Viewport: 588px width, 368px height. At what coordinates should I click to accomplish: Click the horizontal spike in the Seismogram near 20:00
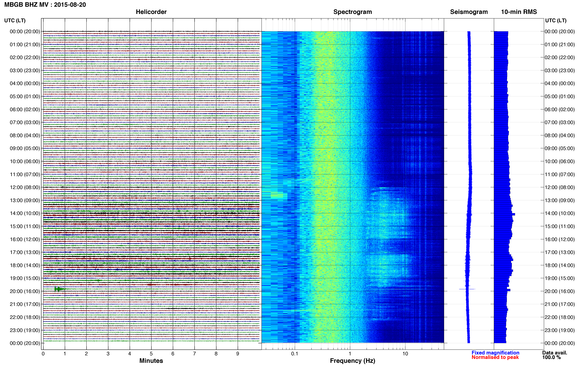pyautogui.click(x=467, y=289)
